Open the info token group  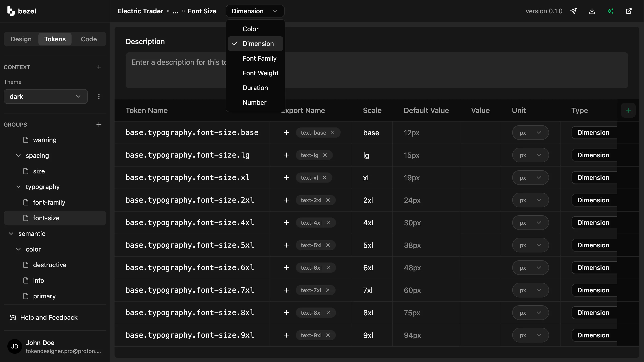pos(55,280)
